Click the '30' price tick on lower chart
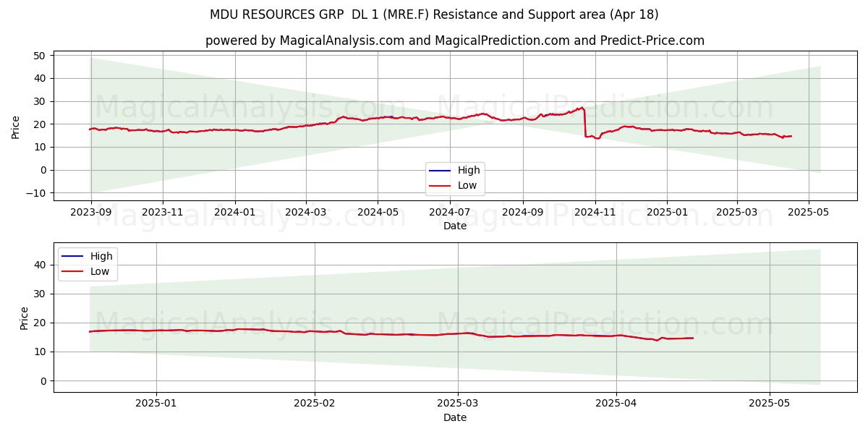Viewport: 868px width, 434px height. pos(40,294)
